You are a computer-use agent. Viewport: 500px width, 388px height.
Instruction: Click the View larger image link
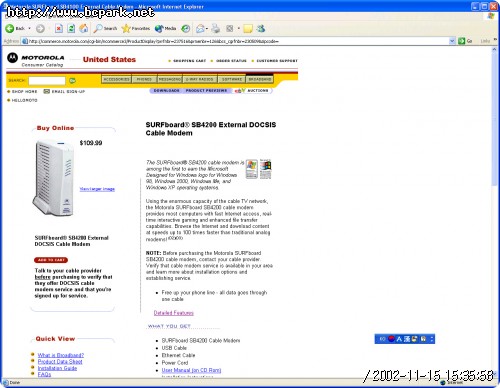point(97,189)
